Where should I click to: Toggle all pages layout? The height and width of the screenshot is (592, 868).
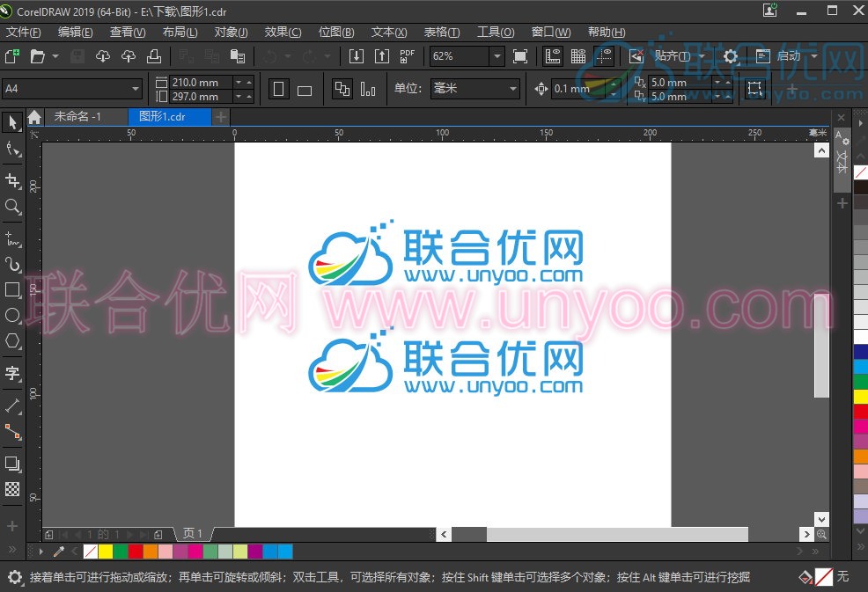(342, 89)
